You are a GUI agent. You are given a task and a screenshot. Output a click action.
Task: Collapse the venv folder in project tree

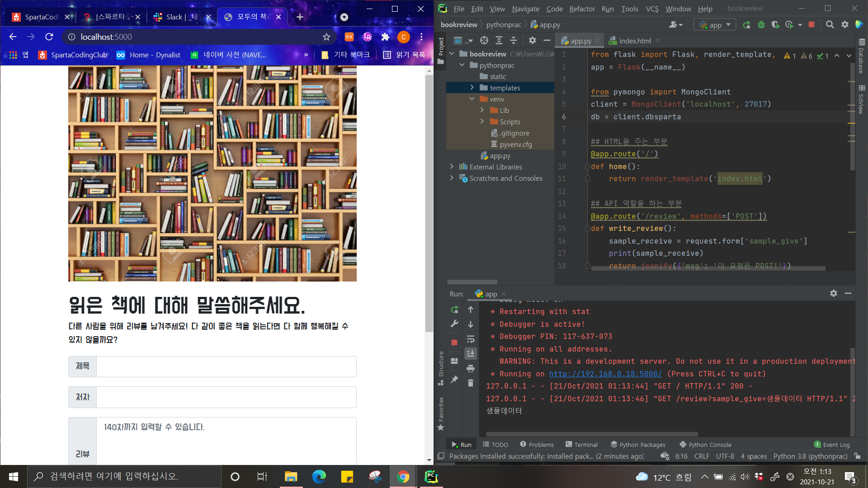click(472, 99)
